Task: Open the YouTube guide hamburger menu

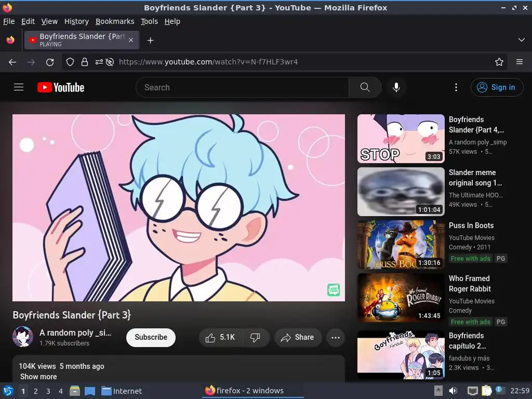Action: pos(19,87)
